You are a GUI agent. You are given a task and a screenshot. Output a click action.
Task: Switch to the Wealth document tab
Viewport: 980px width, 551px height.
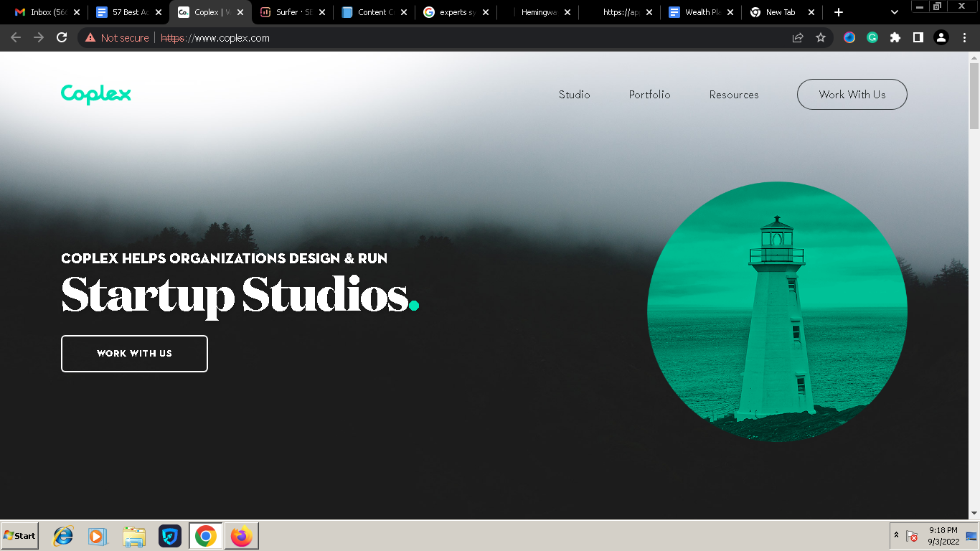pyautogui.click(x=701, y=12)
